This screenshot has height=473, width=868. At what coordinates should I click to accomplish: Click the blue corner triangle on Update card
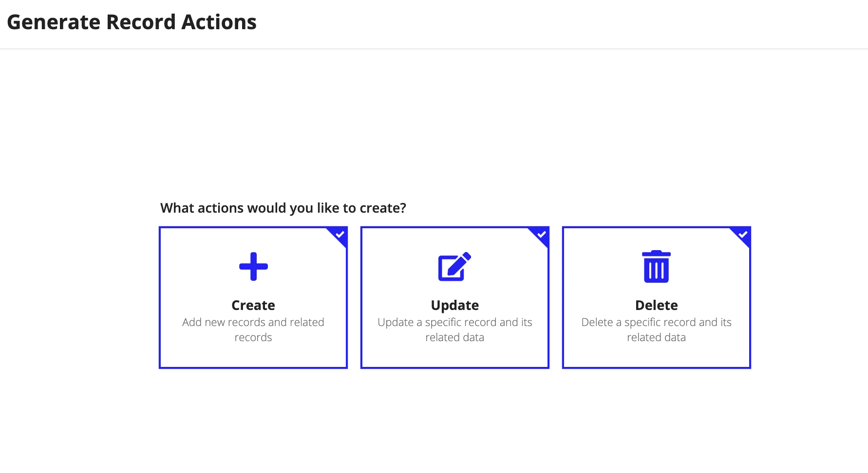[541, 236]
